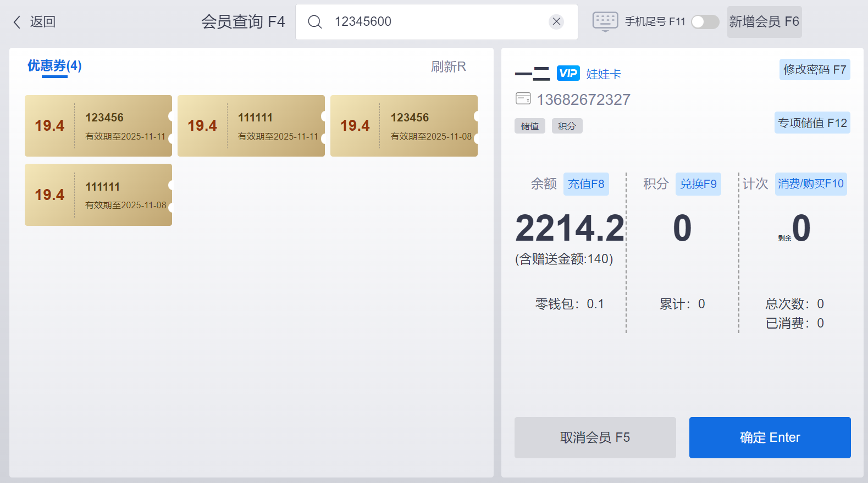This screenshot has height=483, width=868.
Task: Confirm with 确定 Enter button
Action: [x=770, y=437]
